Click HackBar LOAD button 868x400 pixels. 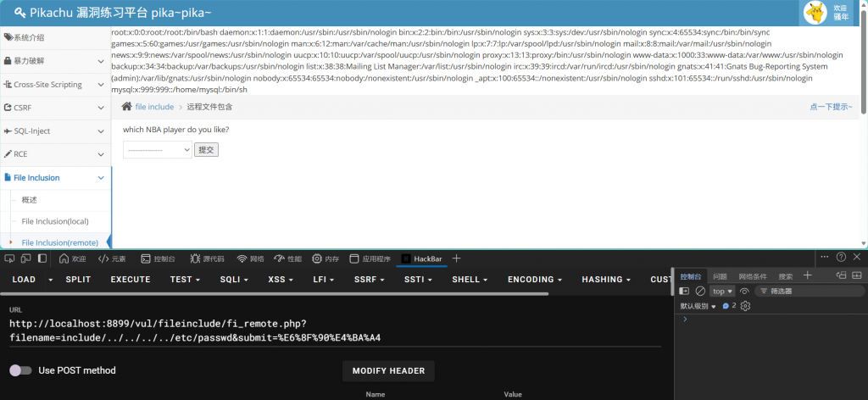24,280
